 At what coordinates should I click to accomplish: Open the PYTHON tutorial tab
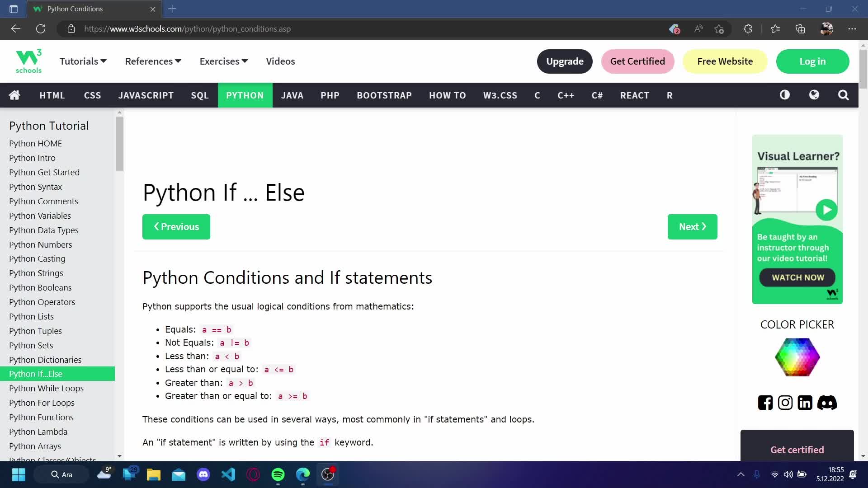point(245,95)
